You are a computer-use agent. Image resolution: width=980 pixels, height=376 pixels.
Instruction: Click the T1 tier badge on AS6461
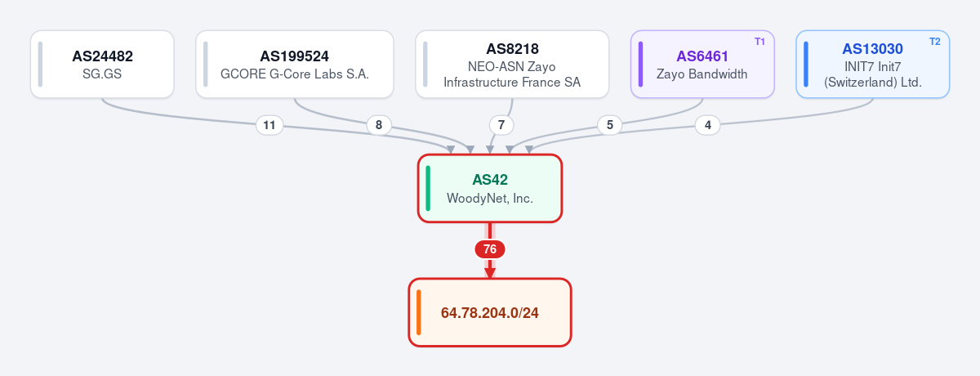759,41
